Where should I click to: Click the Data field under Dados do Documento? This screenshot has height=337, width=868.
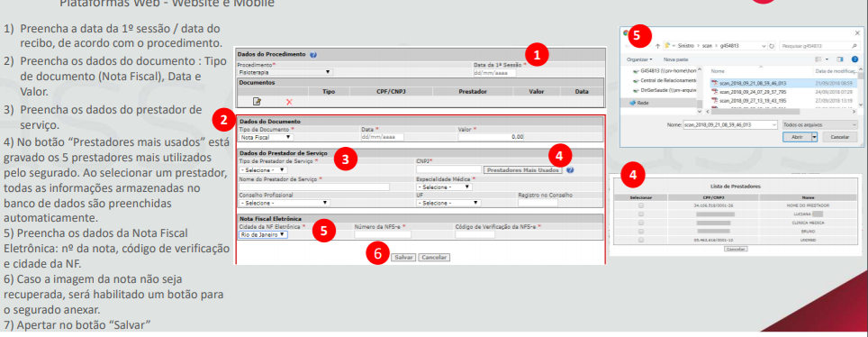pos(382,137)
